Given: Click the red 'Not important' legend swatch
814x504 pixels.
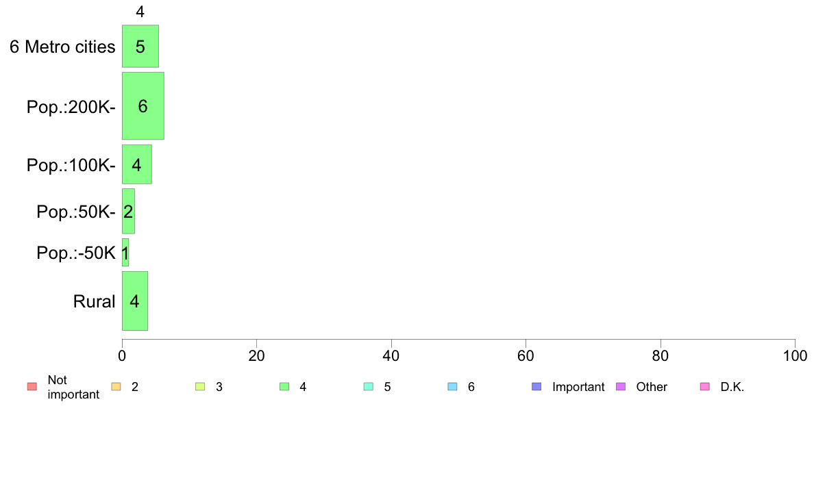Looking at the screenshot, I should click(32, 387).
